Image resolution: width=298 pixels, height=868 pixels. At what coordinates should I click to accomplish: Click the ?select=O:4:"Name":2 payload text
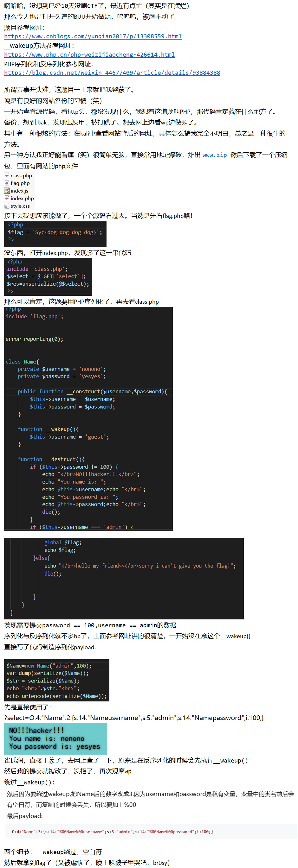pyautogui.click(x=134, y=718)
